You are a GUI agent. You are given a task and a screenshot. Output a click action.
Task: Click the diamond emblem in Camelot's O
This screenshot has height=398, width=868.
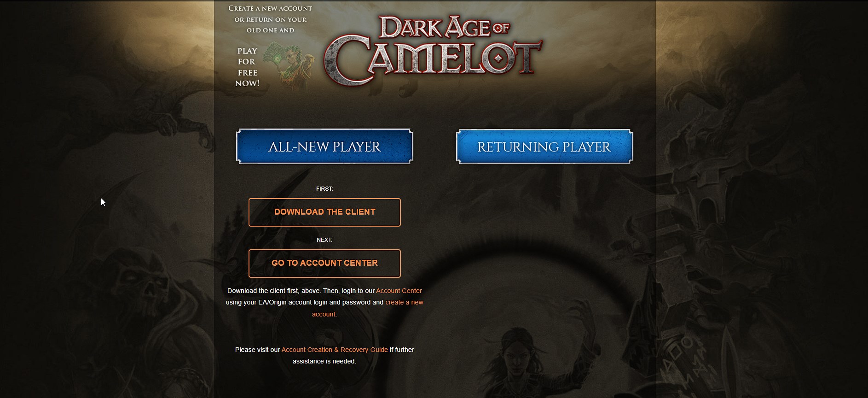pos(498,59)
